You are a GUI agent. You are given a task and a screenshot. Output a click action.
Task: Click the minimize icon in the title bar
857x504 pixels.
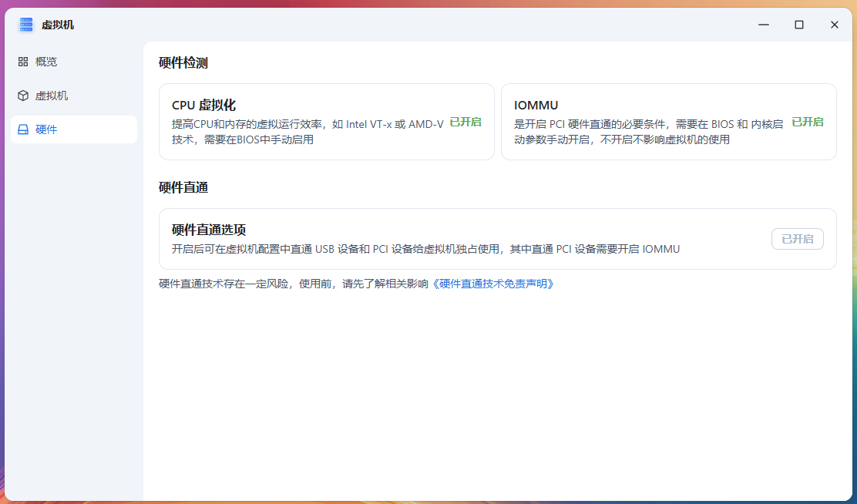764,24
